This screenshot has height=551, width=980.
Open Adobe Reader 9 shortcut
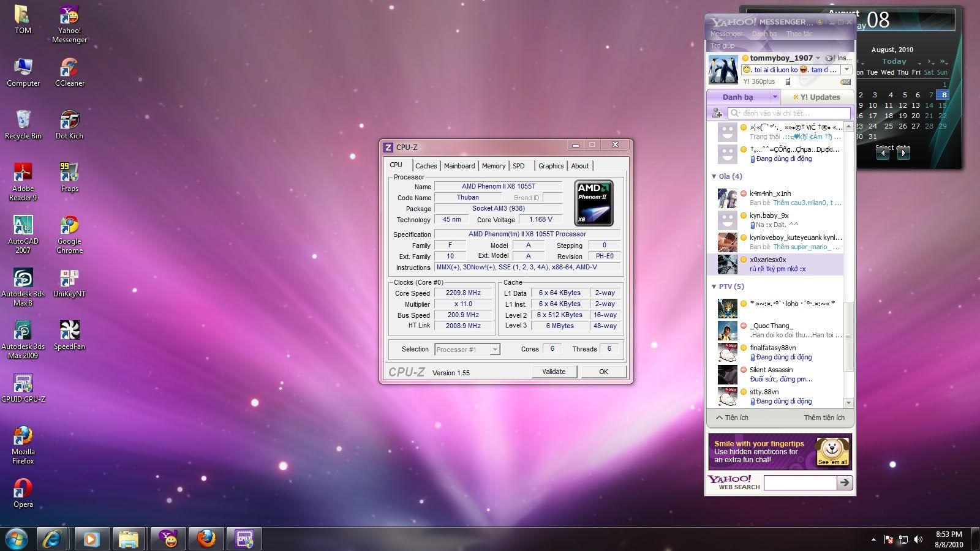[23, 182]
